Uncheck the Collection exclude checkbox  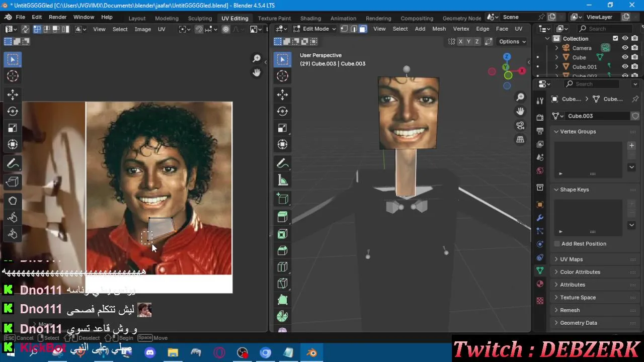615,38
